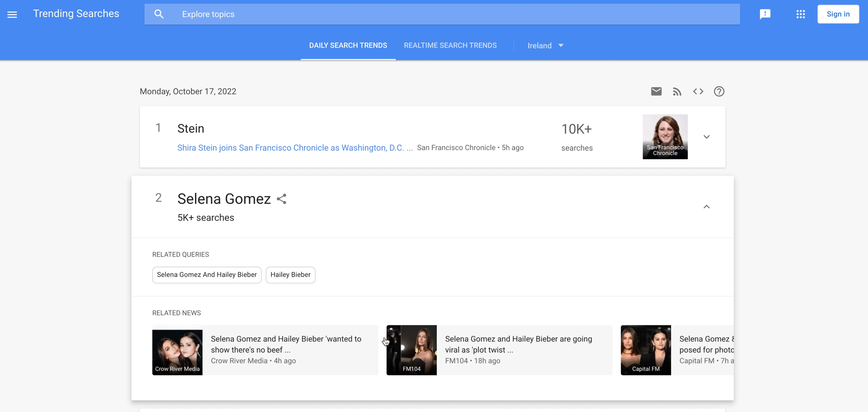Click the Stein San Francisco Chronicle thumbnail
The image size is (868, 412).
pyautogui.click(x=665, y=137)
